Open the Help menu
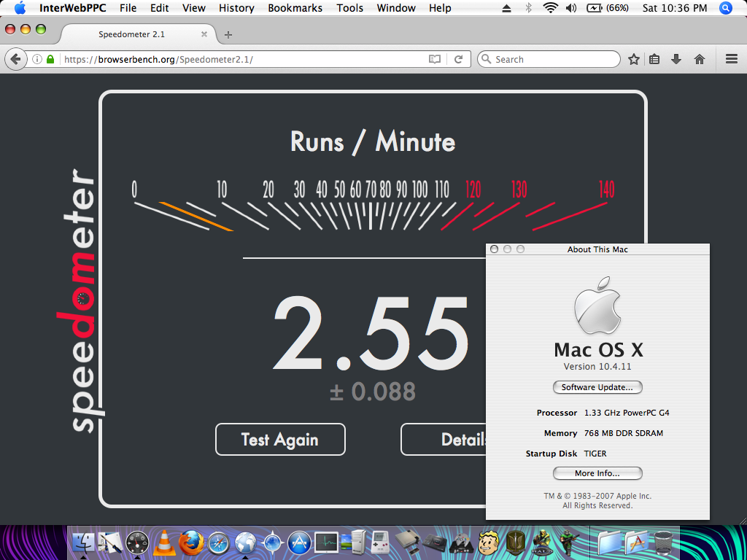The image size is (747, 560). (440, 8)
